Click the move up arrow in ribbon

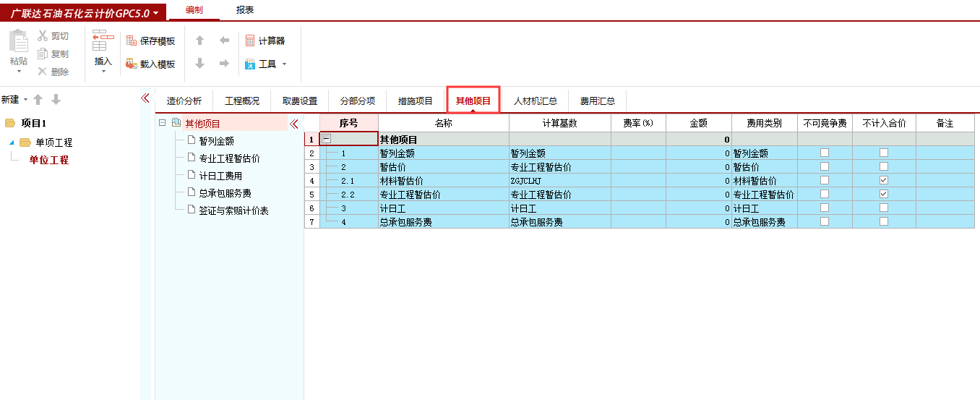coord(200,41)
